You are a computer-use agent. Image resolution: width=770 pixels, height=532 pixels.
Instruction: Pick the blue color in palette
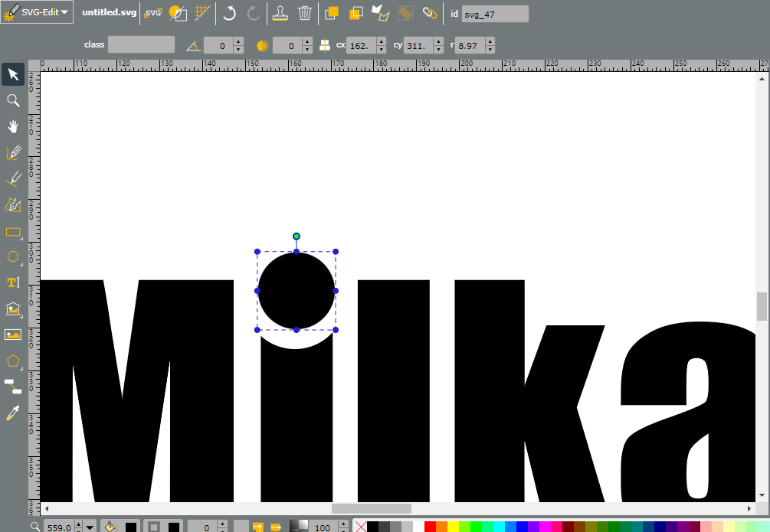click(x=523, y=527)
